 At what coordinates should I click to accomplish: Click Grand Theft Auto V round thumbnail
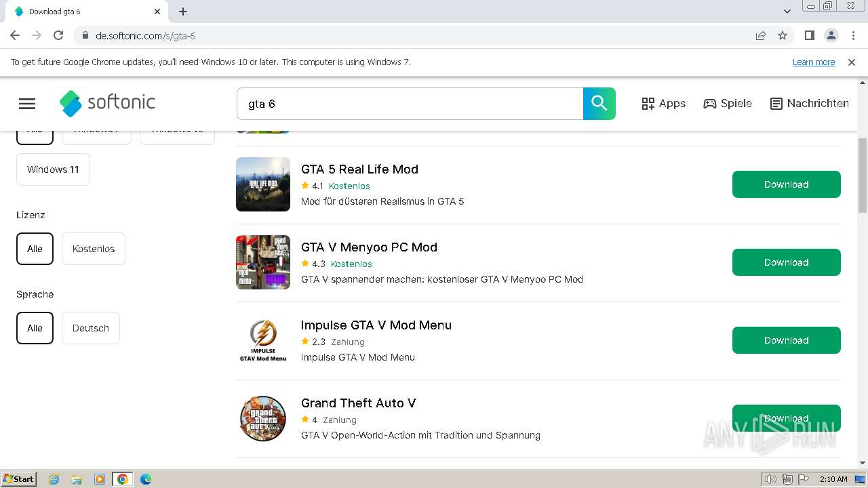point(263,418)
